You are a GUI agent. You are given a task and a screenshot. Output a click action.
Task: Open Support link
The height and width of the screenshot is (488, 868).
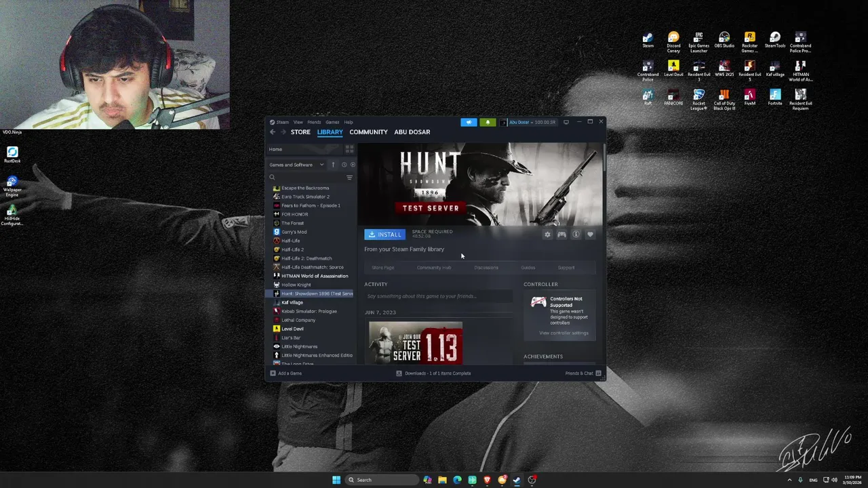566,268
